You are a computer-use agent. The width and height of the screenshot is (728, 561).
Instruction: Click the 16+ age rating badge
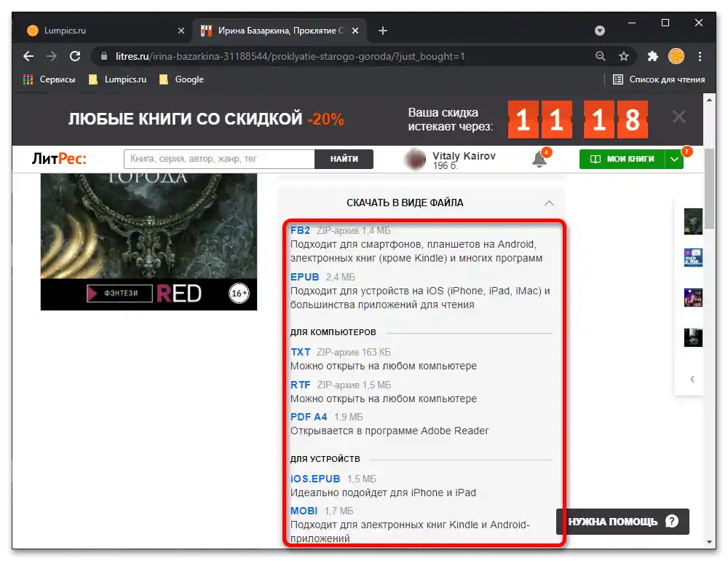[x=239, y=294]
